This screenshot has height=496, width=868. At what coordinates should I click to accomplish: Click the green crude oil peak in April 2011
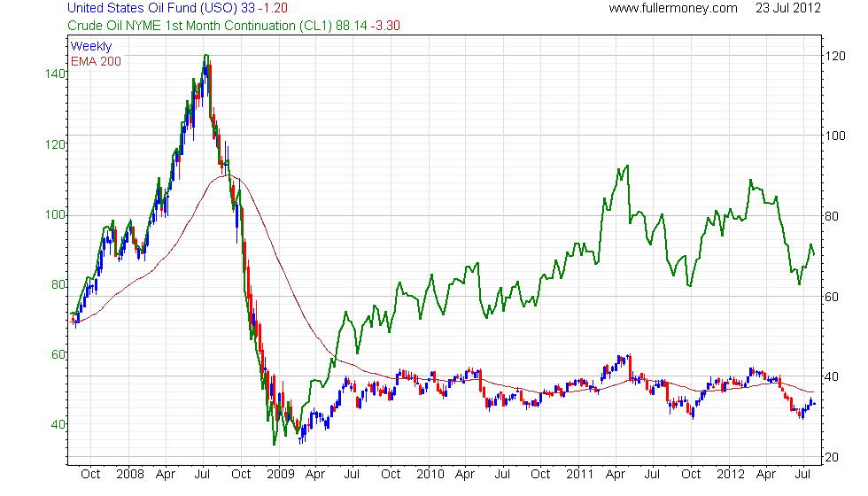pos(627,166)
